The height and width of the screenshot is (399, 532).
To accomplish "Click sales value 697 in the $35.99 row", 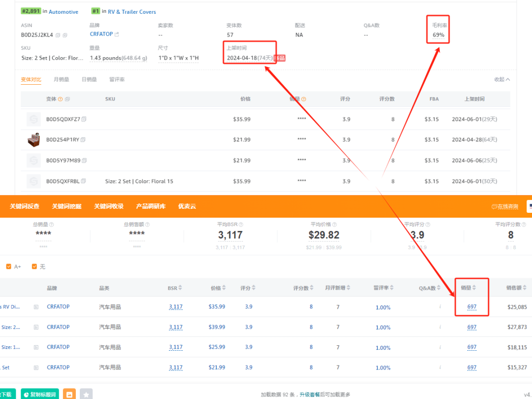I will pos(472,307).
